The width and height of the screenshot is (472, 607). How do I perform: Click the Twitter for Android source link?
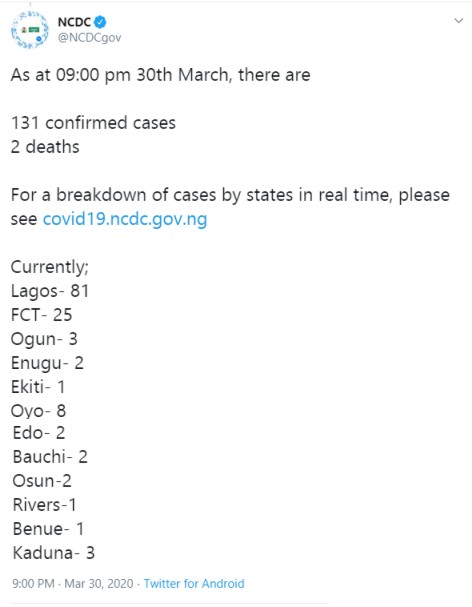[194, 583]
